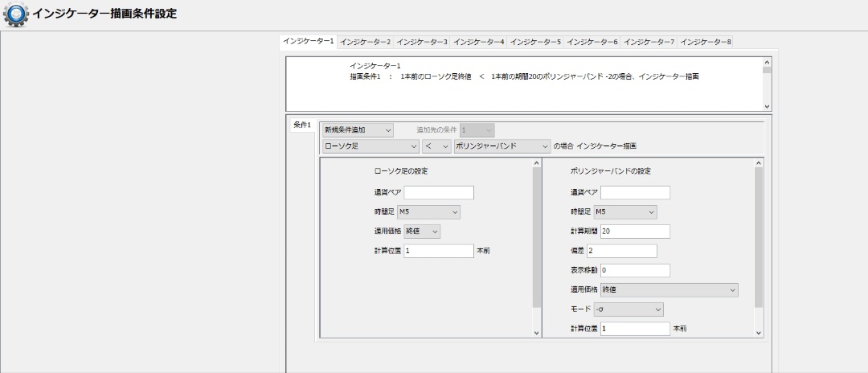Expand the モード -σ dropdown

point(628,309)
